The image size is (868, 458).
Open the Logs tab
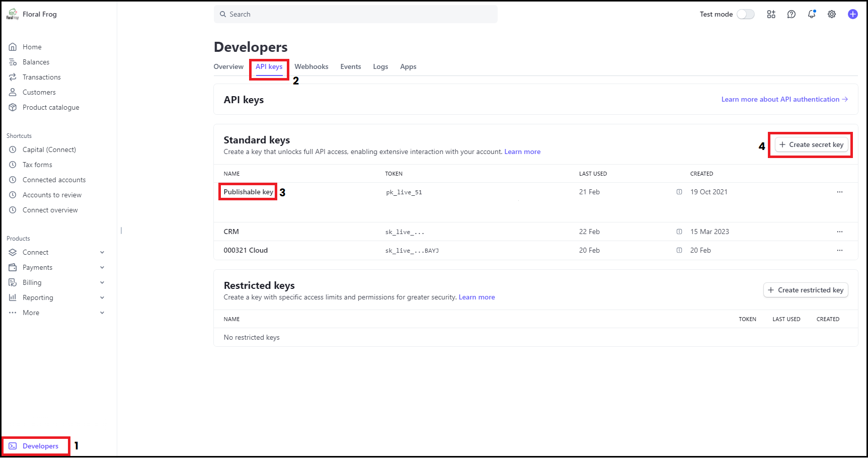pos(380,66)
